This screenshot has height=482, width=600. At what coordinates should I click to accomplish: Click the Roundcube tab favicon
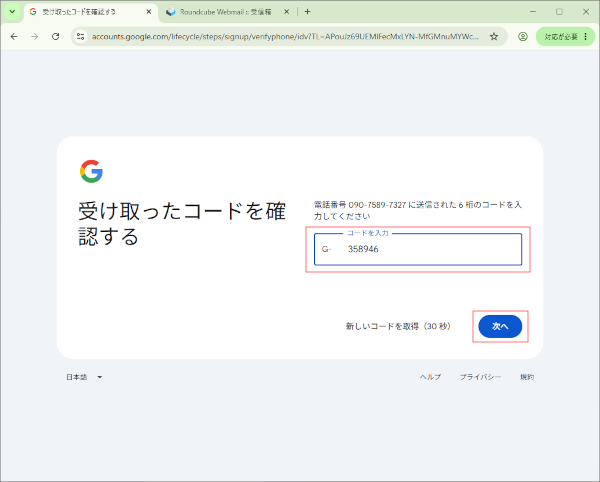click(x=171, y=12)
